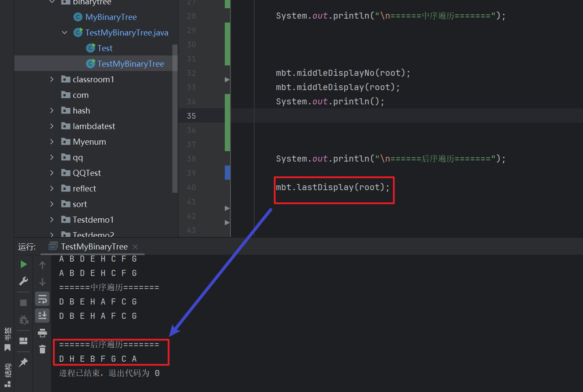Jump up the stack trace with up arrow
This screenshot has width=583, height=392.
click(42, 265)
